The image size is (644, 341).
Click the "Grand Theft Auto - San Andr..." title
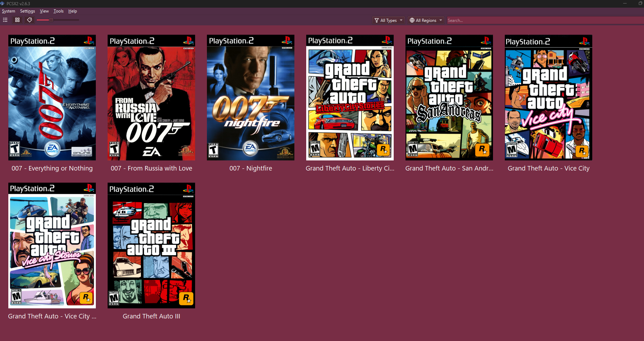coord(449,168)
